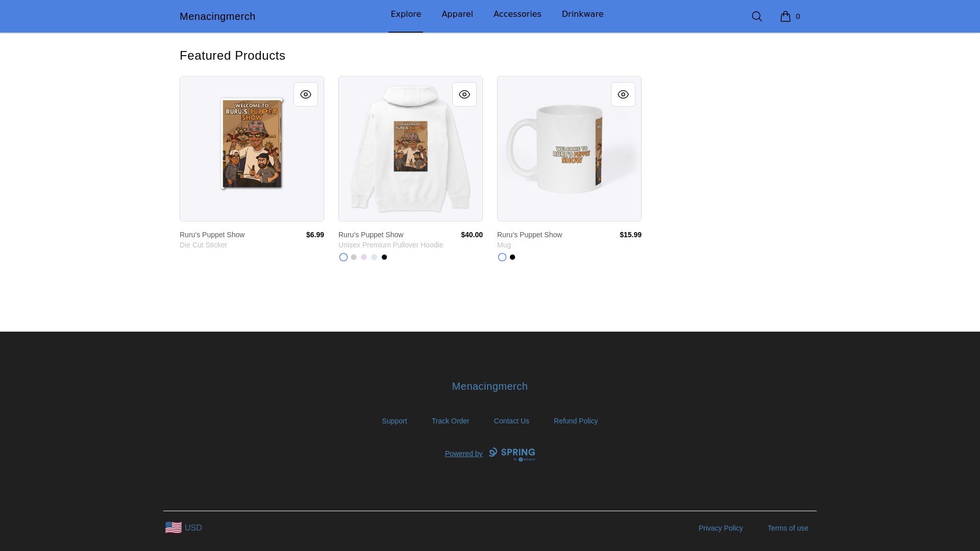Click Unisex Premium Pullover Hoodie label

[390, 245]
